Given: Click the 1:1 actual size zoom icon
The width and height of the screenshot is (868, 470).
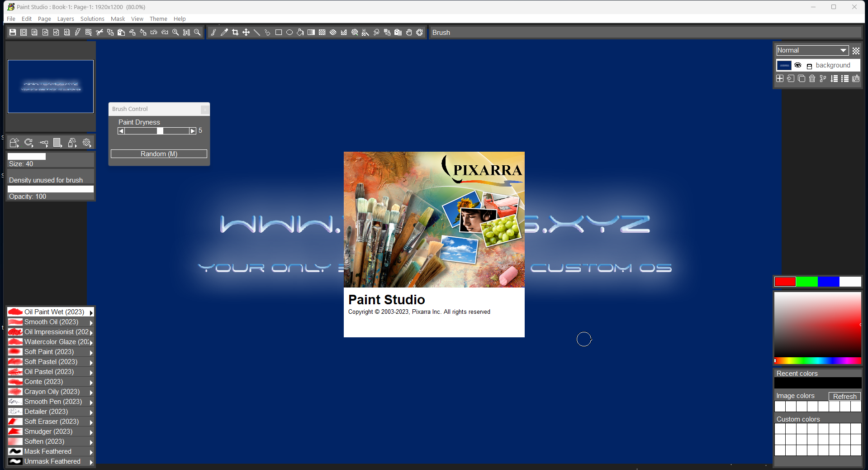Looking at the screenshot, I should [186, 32].
